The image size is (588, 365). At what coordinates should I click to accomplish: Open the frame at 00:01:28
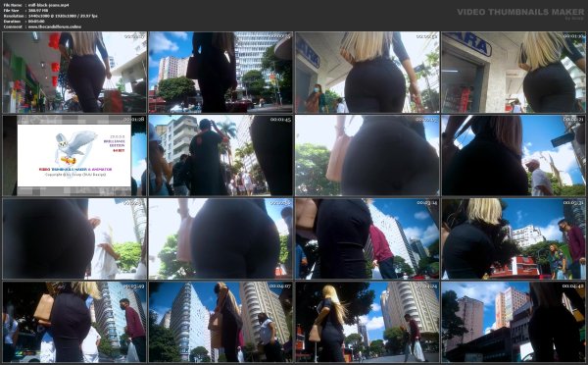coord(74,155)
